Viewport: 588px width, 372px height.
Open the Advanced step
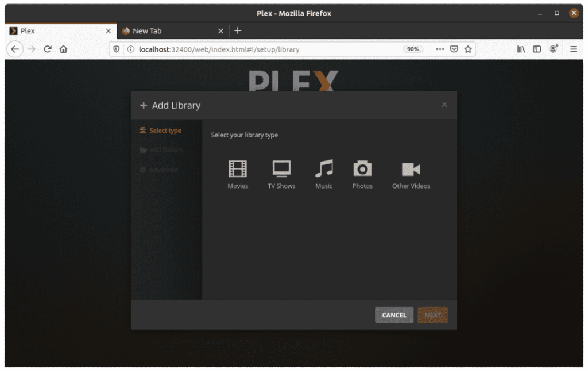(158, 170)
